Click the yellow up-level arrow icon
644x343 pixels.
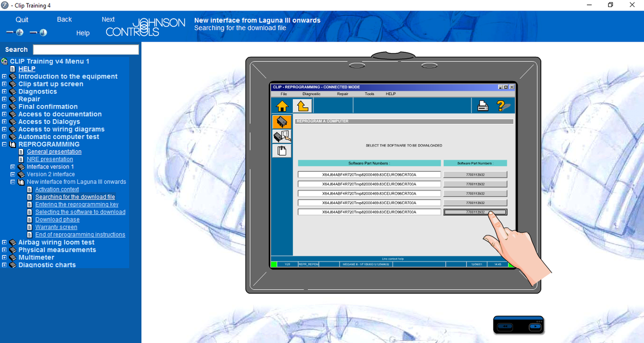[x=302, y=106]
